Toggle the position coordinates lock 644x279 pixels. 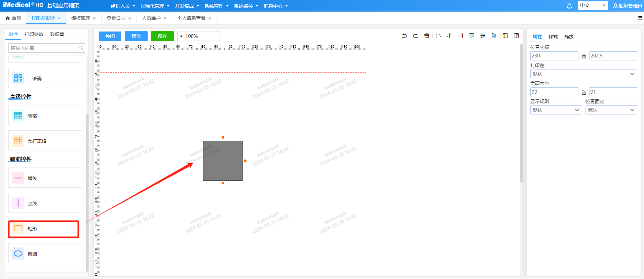pos(584,56)
